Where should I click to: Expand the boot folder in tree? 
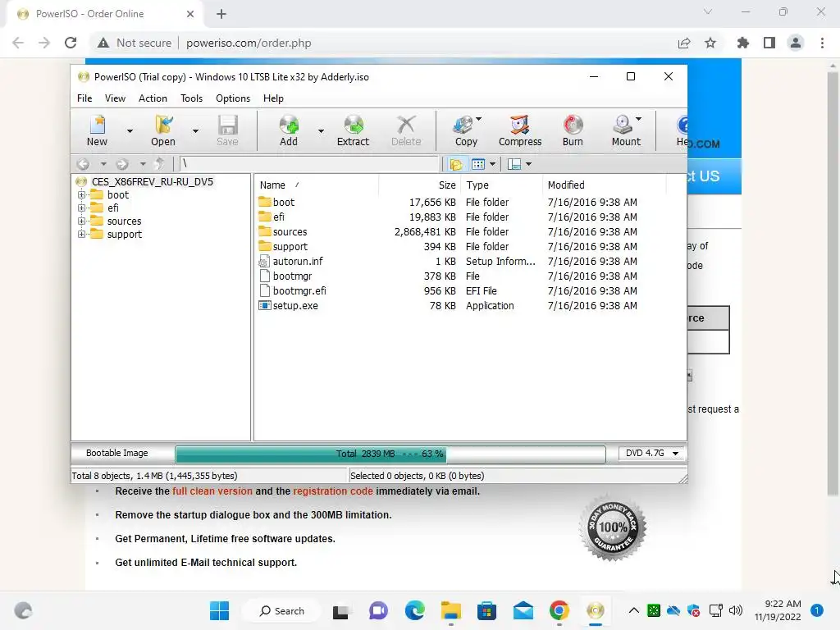[x=81, y=195]
